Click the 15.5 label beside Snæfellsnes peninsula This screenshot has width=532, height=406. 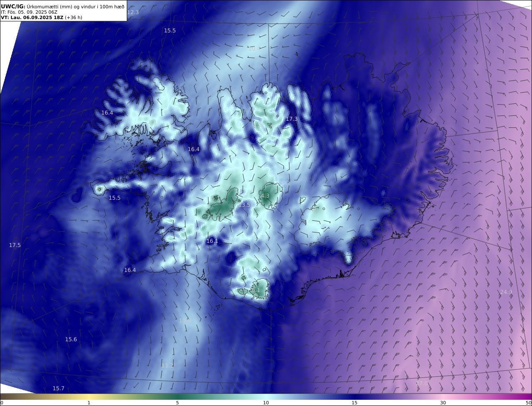[115, 198]
